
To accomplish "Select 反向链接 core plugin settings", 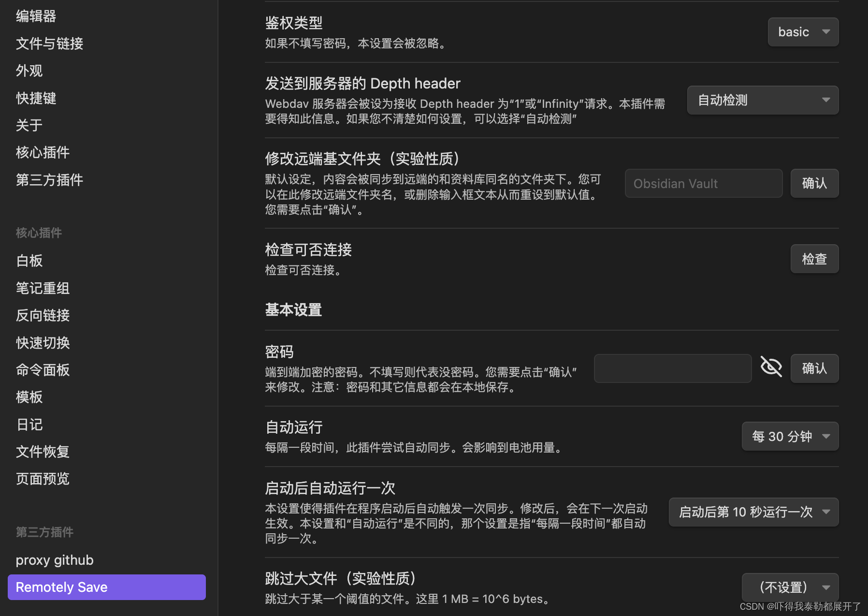I will click(x=43, y=315).
